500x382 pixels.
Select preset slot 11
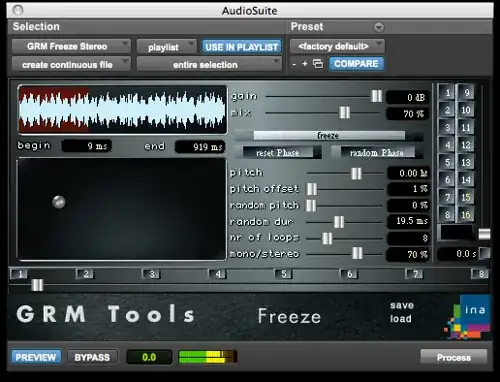[x=466, y=127]
